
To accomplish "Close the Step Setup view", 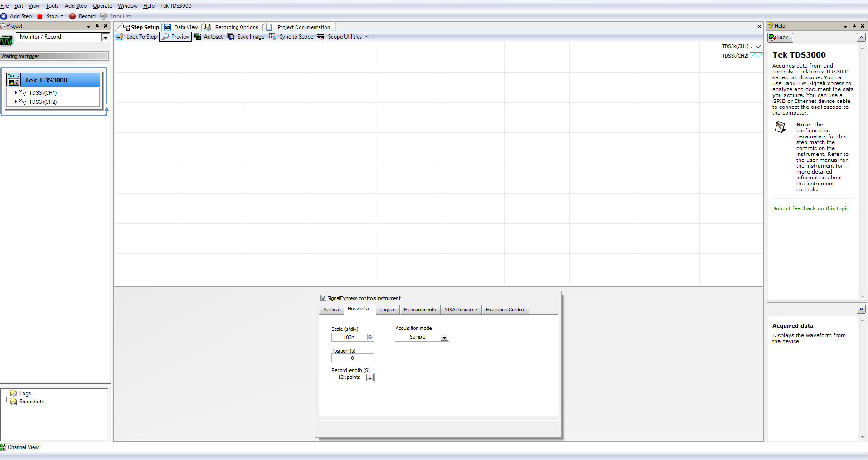I will 759,27.
